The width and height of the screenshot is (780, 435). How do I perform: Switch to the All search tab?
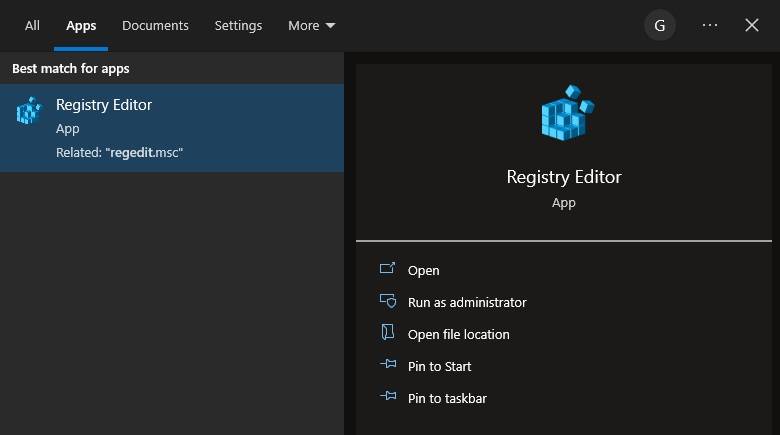32,25
